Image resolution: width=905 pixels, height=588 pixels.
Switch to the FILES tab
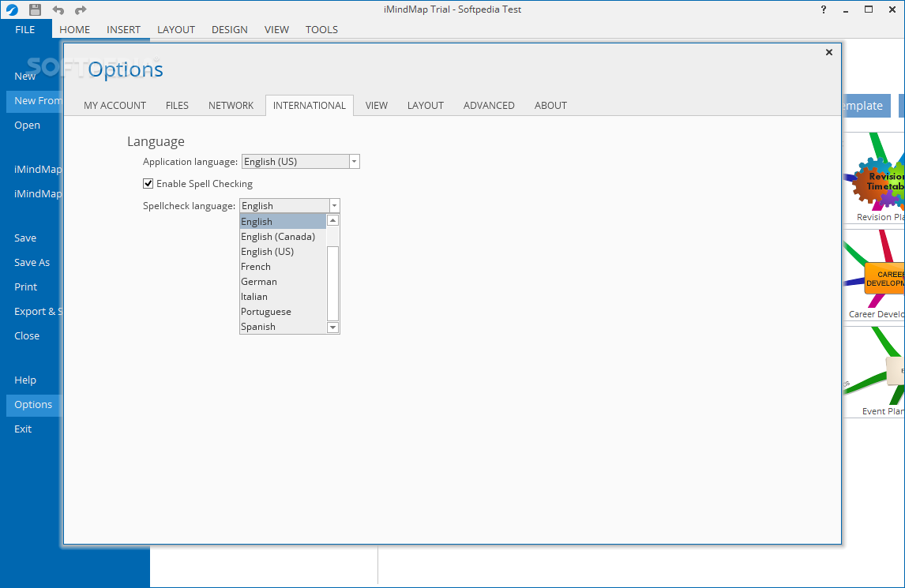pyautogui.click(x=177, y=106)
